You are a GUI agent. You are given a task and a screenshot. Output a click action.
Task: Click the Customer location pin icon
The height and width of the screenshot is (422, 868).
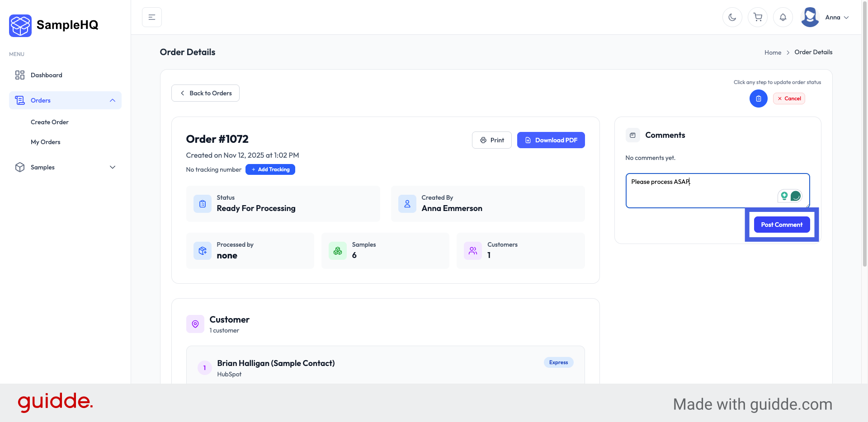click(195, 324)
